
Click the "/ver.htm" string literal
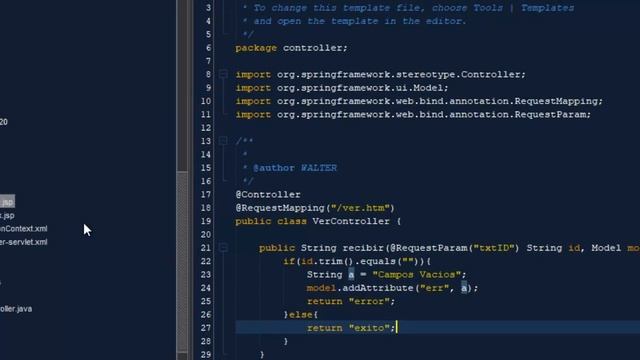point(360,208)
